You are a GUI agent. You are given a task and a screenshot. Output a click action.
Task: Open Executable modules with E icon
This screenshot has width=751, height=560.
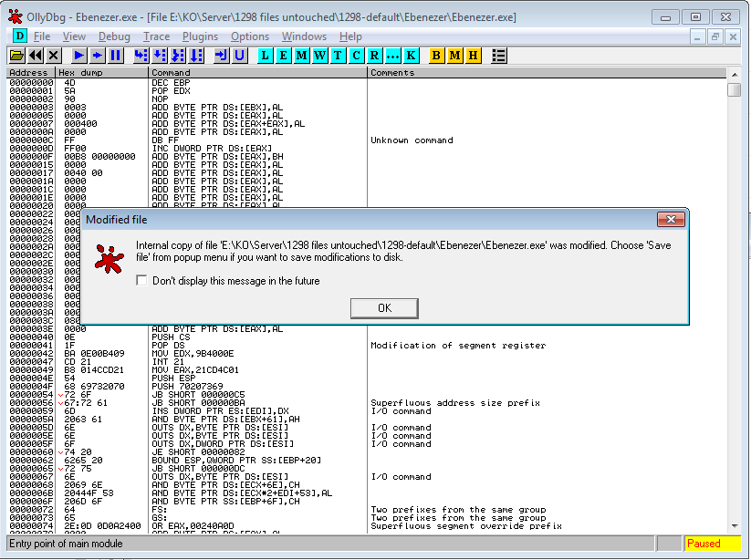pyautogui.click(x=283, y=56)
